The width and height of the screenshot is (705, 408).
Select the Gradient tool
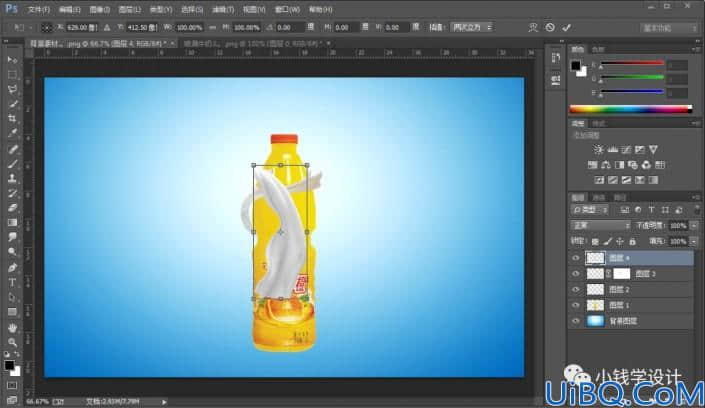tap(12, 223)
